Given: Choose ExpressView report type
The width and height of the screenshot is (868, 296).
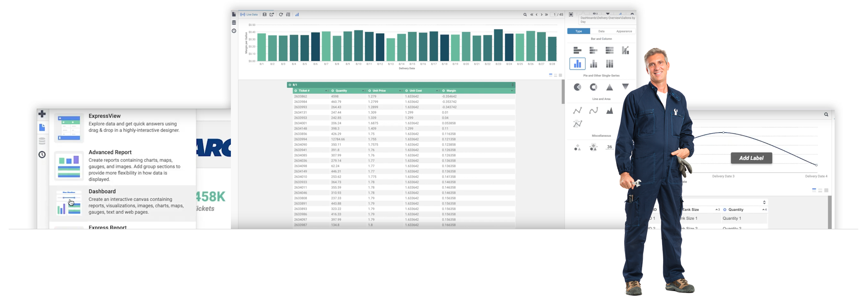Looking at the screenshot, I should [123, 128].
